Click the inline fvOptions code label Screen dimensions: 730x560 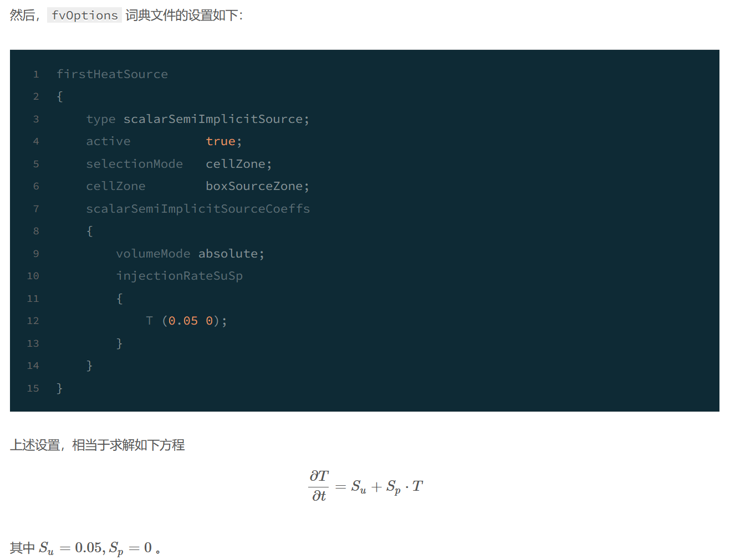(x=84, y=16)
